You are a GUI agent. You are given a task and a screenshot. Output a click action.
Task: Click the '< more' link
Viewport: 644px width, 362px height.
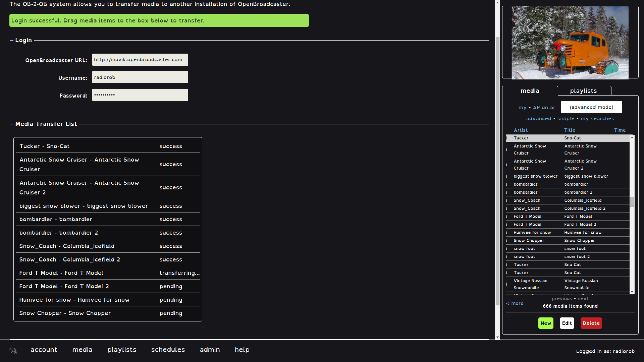click(x=515, y=303)
